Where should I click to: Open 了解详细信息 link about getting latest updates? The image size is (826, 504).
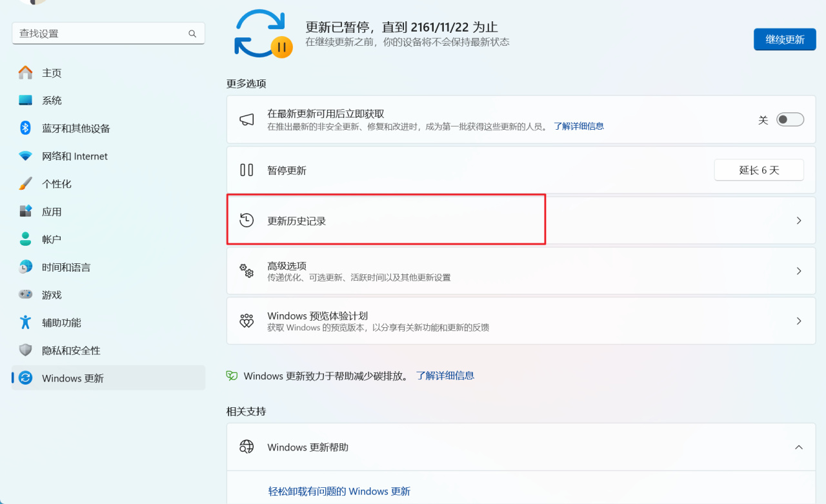click(x=579, y=126)
